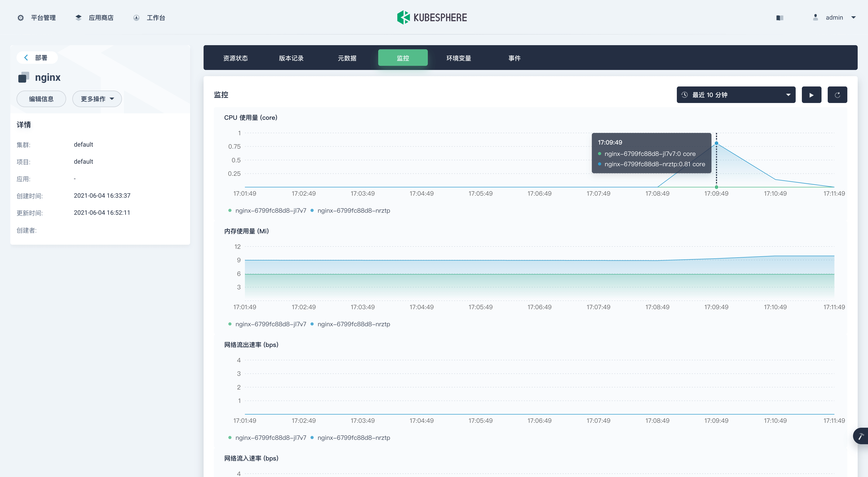Start auto-refresh with the play button
The image size is (868, 477).
point(811,95)
